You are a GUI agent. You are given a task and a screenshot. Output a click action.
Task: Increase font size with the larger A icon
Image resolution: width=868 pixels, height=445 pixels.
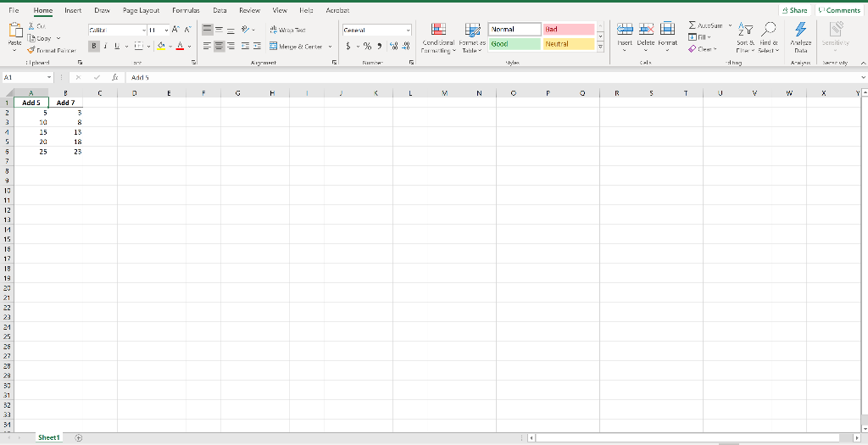pyautogui.click(x=175, y=30)
